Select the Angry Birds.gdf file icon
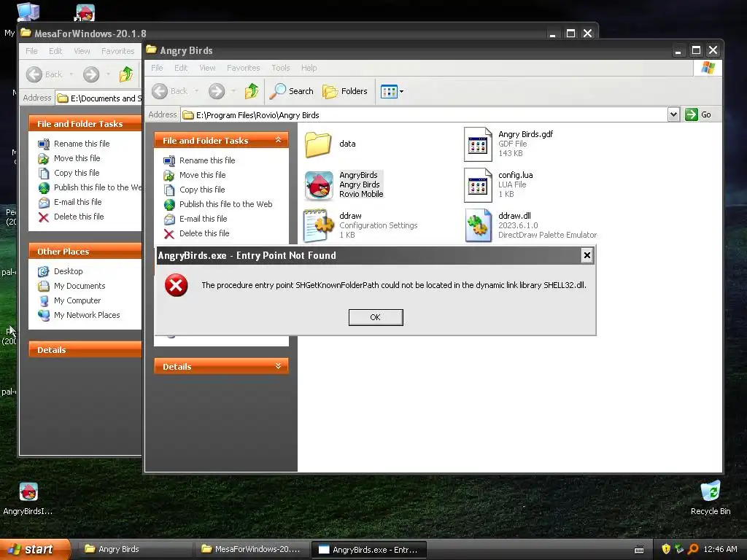 tap(478, 144)
